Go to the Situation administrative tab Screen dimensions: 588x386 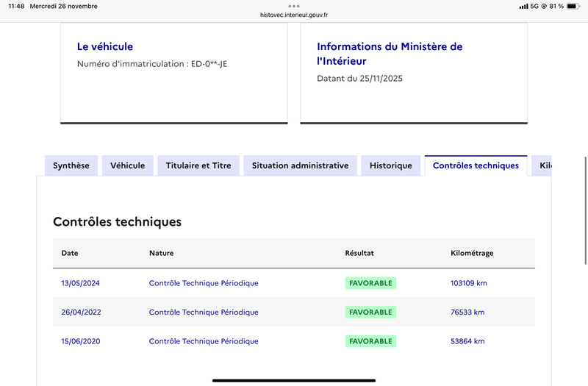point(300,165)
